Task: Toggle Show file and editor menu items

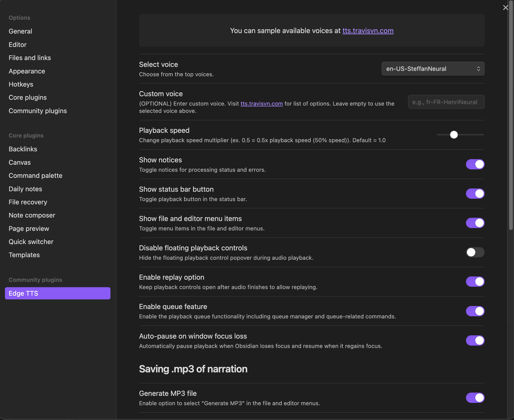Action: 475,223
